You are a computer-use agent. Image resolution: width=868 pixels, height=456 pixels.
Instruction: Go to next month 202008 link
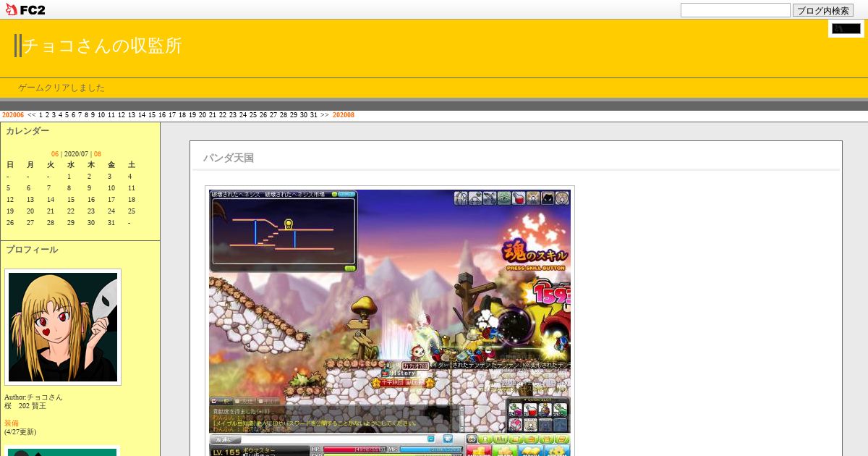[344, 115]
